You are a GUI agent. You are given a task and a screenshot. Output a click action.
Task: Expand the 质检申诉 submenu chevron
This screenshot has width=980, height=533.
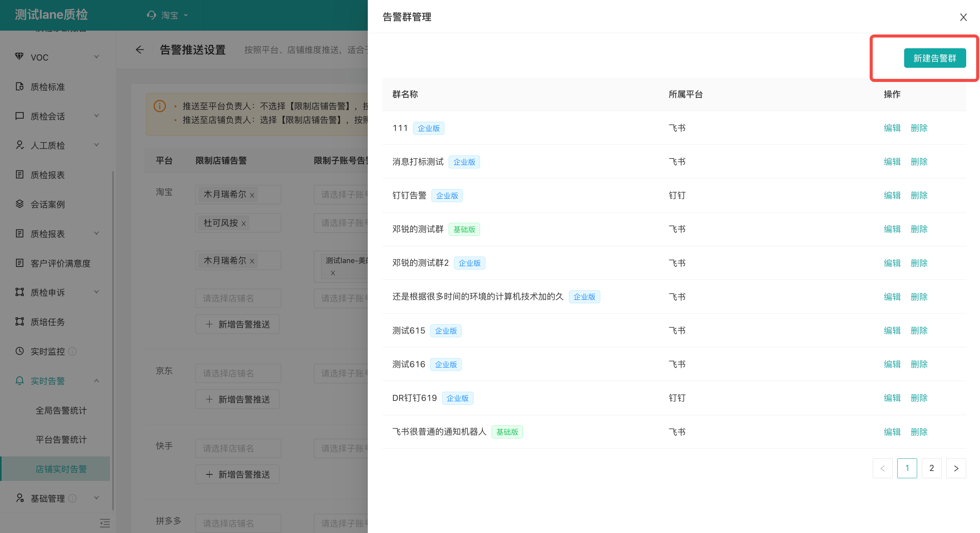[97, 292]
